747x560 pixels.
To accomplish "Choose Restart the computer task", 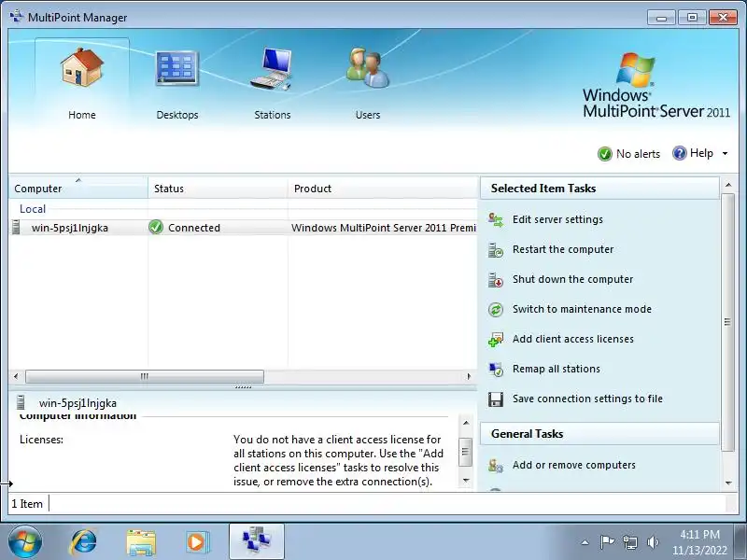I will [563, 249].
